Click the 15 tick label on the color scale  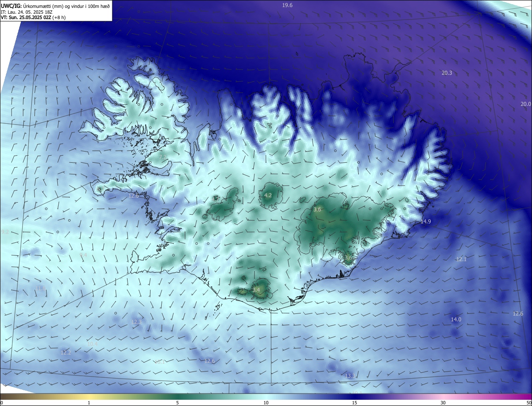coord(355,403)
